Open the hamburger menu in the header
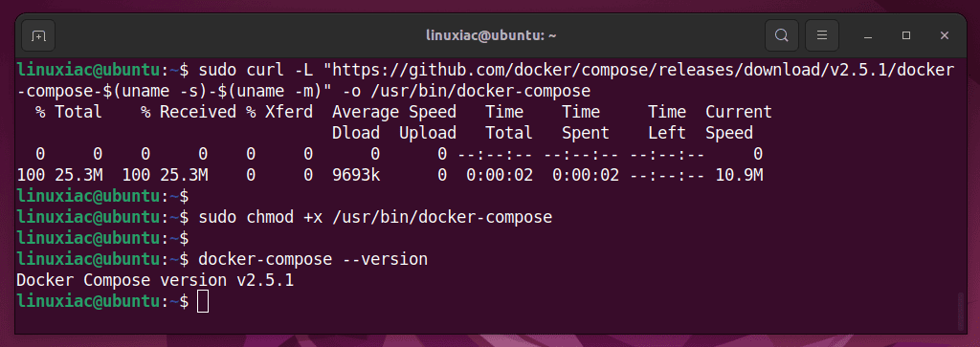Viewport: 980px width, 347px height. click(822, 35)
